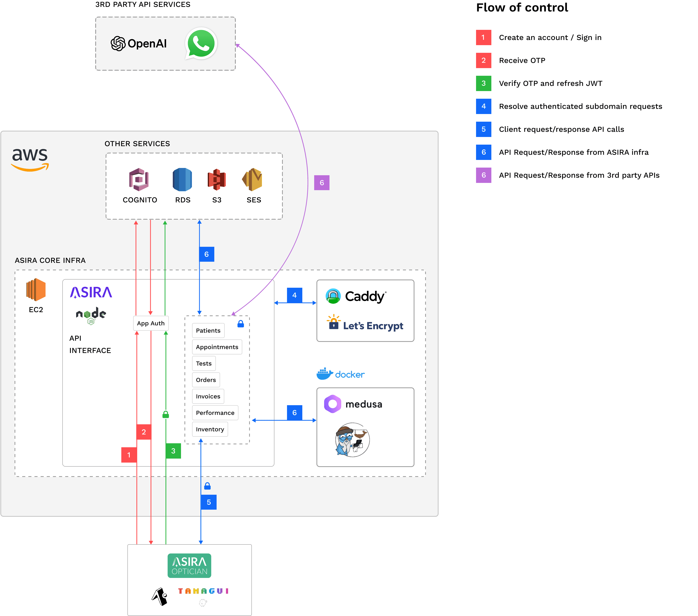Select the Appointments module box
698x616 pixels.
[217, 347]
